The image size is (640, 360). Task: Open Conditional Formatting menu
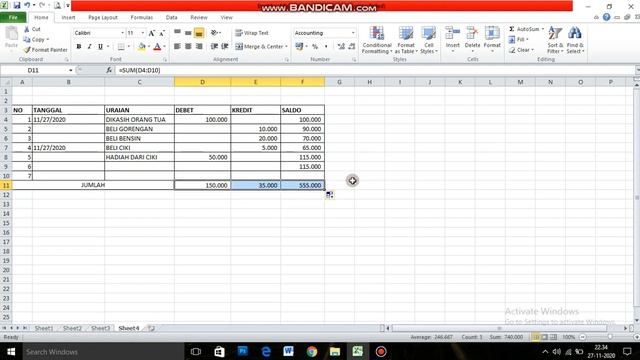pyautogui.click(x=377, y=40)
